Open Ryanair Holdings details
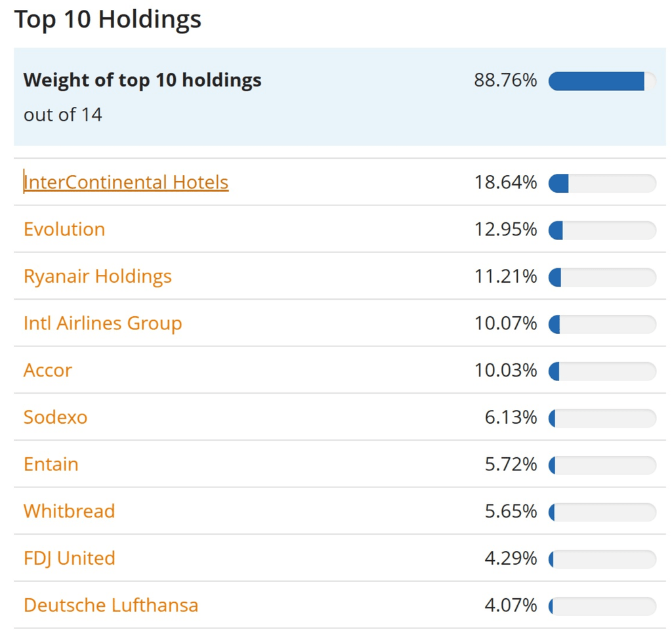Image resolution: width=672 pixels, height=633 pixels. click(x=96, y=276)
